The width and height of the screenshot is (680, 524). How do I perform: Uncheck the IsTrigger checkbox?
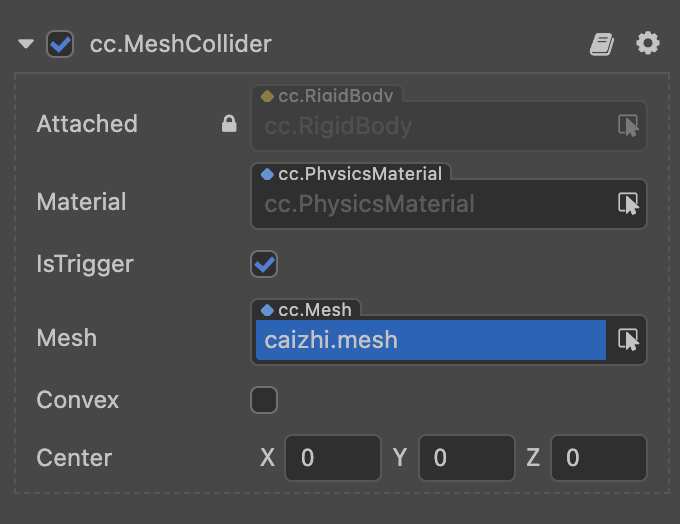[264, 264]
